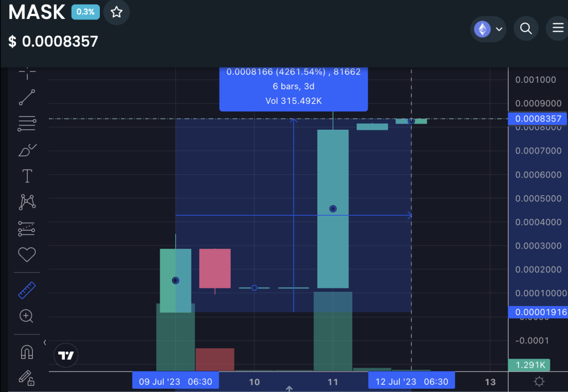Select the trend line drawing tool
The width and height of the screenshot is (568, 392).
pyautogui.click(x=27, y=97)
